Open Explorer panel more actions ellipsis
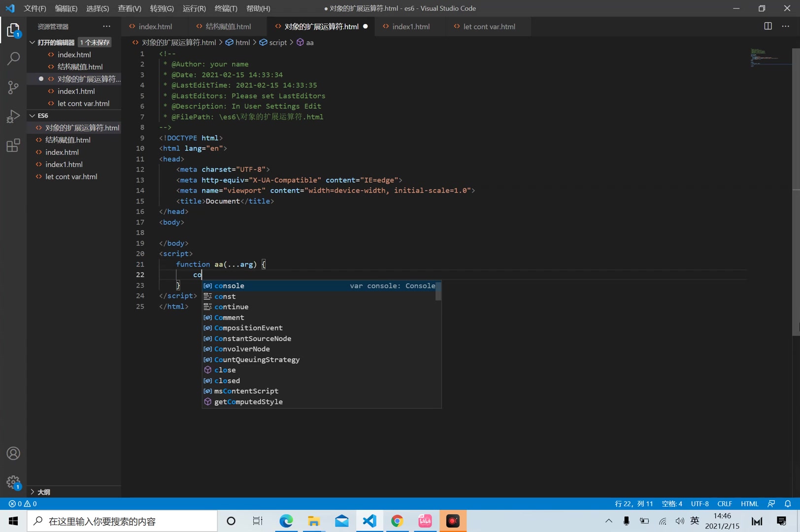Viewport: 800px width, 532px height. click(107, 26)
